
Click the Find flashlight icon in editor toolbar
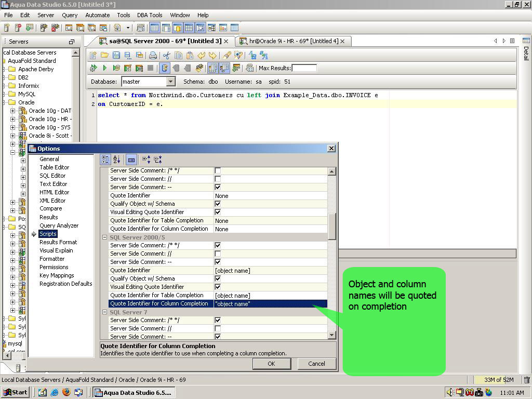(227, 55)
